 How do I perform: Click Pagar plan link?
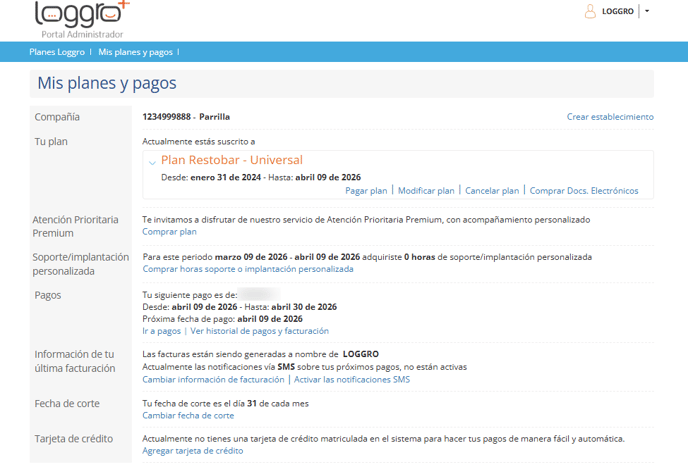[366, 190]
